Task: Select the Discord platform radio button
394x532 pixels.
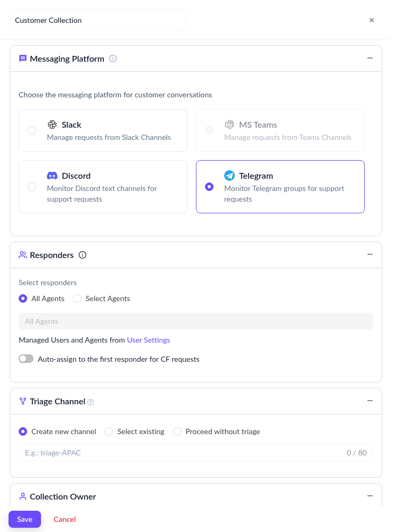Action: pyautogui.click(x=32, y=187)
